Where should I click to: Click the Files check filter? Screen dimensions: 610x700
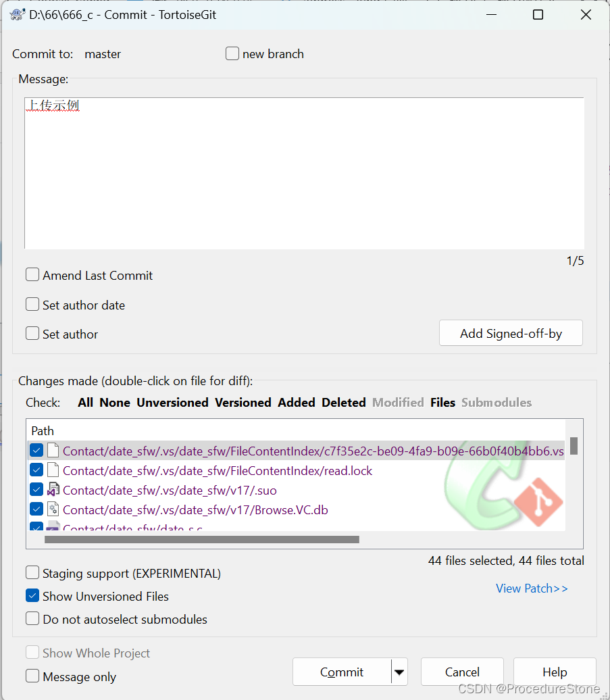pyautogui.click(x=442, y=402)
